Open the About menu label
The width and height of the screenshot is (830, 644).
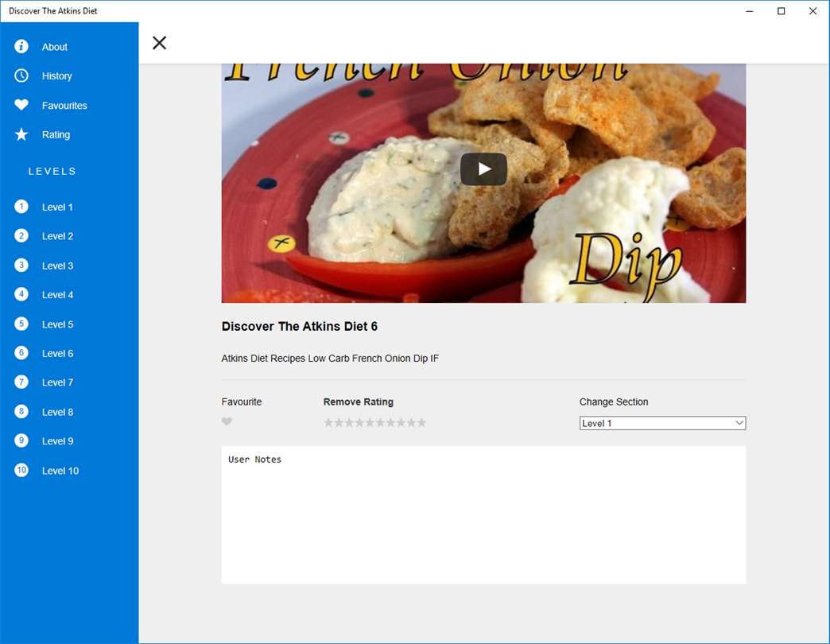click(x=55, y=47)
